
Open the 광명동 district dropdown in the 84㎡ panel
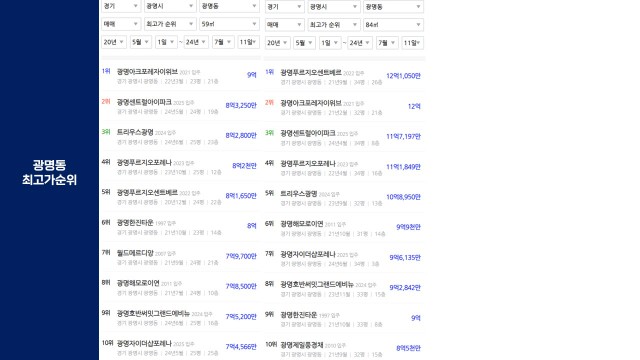click(x=393, y=7)
